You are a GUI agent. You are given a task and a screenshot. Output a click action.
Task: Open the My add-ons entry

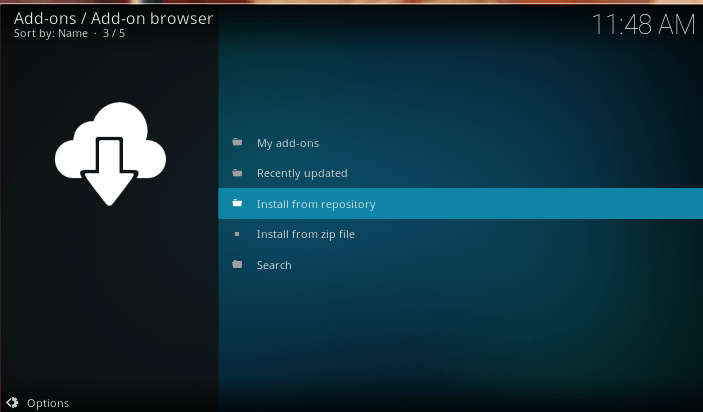coord(460,143)
